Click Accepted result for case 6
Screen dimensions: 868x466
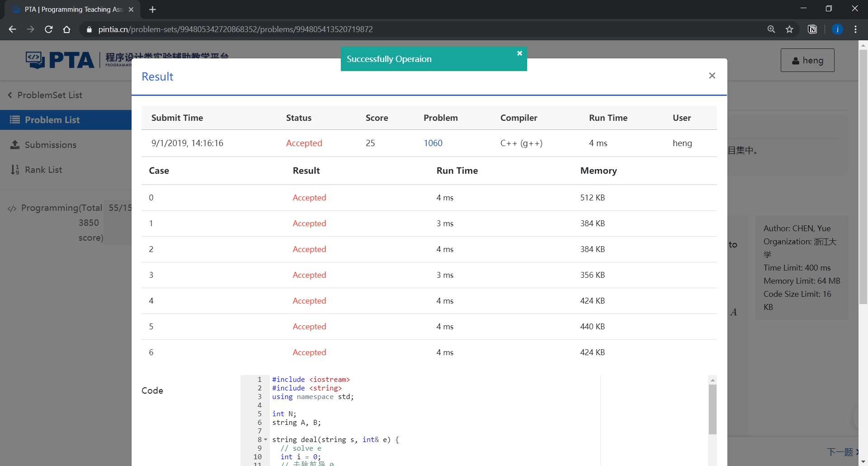pyautogui.click(x=309, y=352)
